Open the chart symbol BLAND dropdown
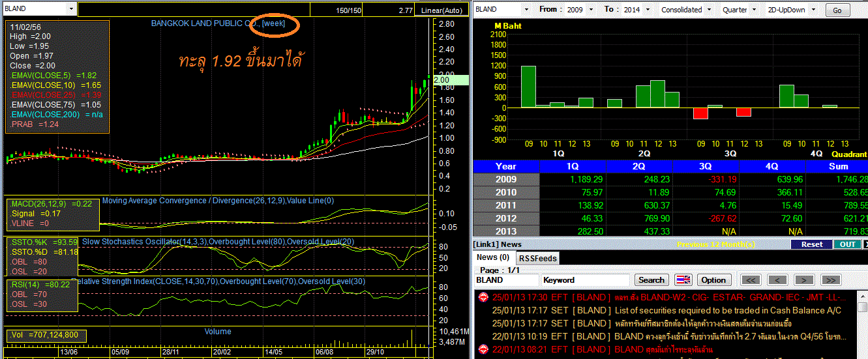The width and height of the screenshot is (868, 359). pos(71,9)
